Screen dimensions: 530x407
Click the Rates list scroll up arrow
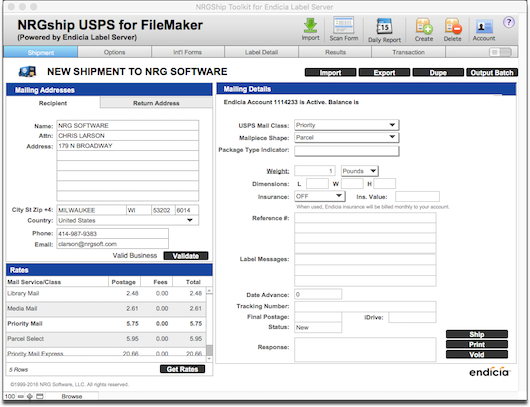pos(210,291)
